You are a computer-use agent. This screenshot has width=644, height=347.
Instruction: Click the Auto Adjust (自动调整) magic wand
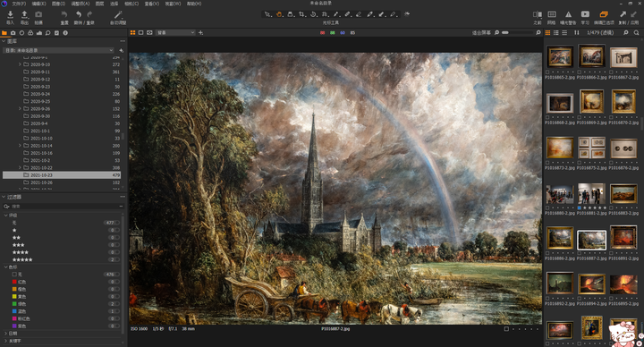118,14
